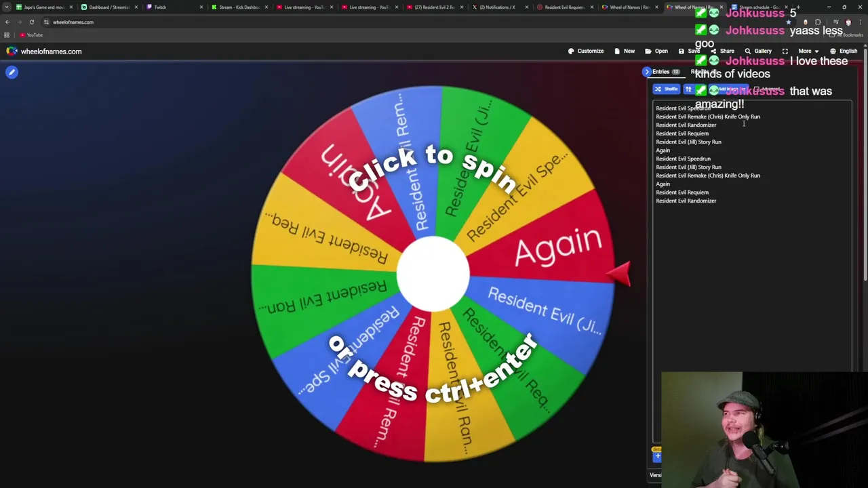This screenshot has width=868, height=488.
Task: Close the Twitch browser tab
Action: pos(201,7)
